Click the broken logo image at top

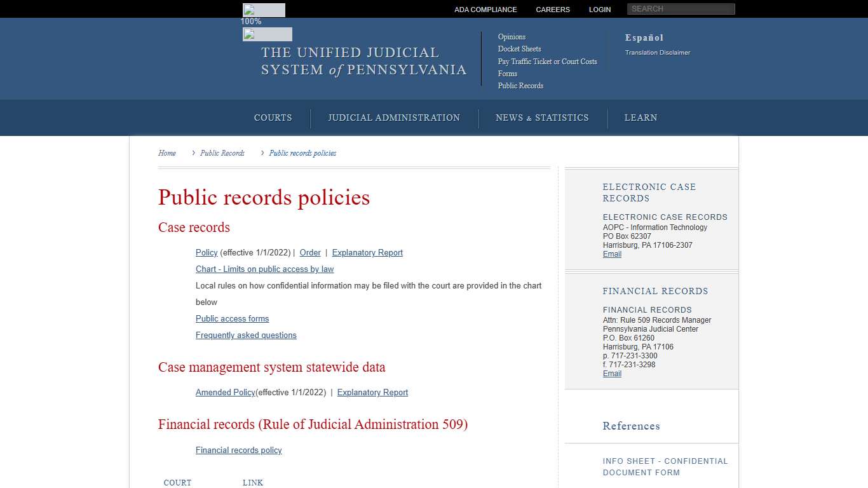coord(267,34)
